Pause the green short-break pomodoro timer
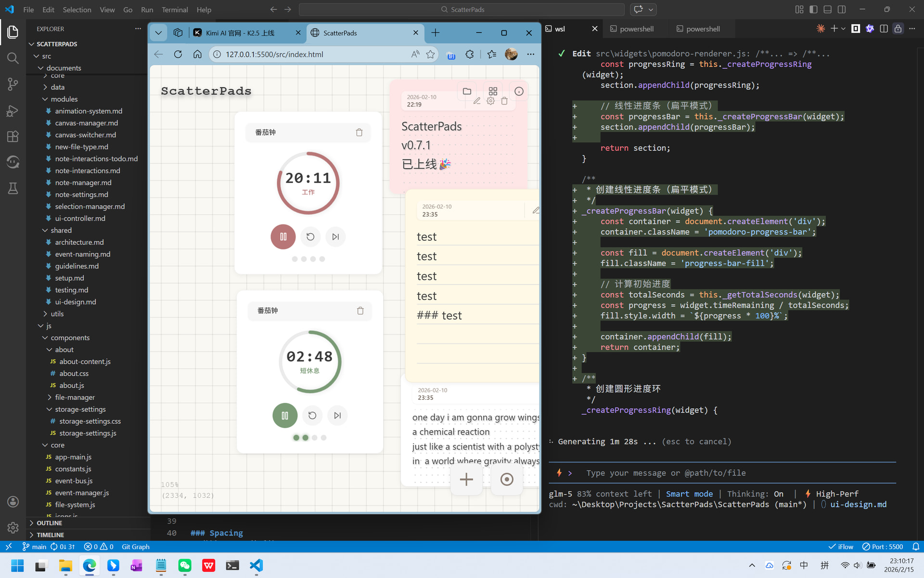This screenshot has width=924, height=578. coord(285,415)
